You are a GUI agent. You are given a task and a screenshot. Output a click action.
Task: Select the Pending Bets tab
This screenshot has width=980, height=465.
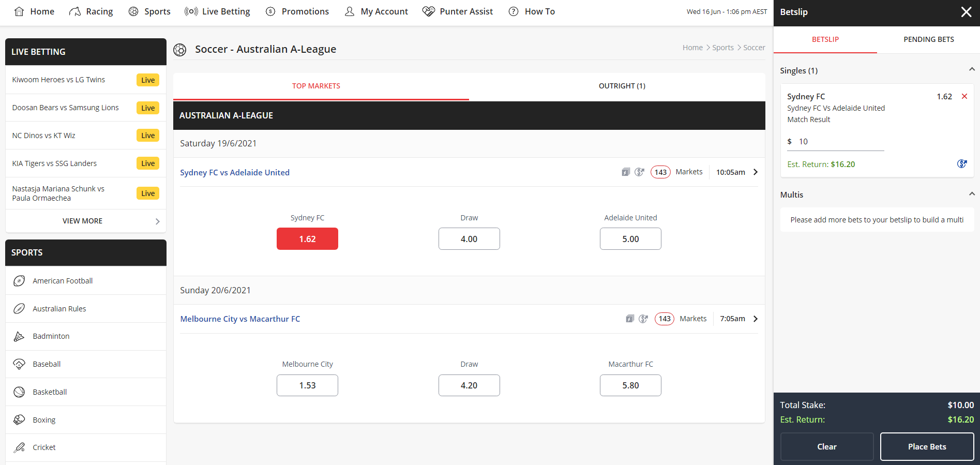pyautogui.click(x=929, y=39)
